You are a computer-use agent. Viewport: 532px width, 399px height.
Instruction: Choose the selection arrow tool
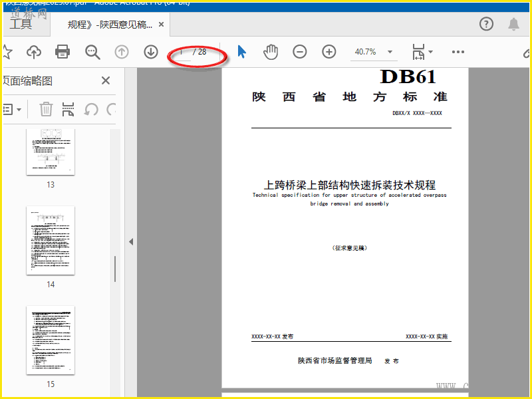(x=241, y=52)
